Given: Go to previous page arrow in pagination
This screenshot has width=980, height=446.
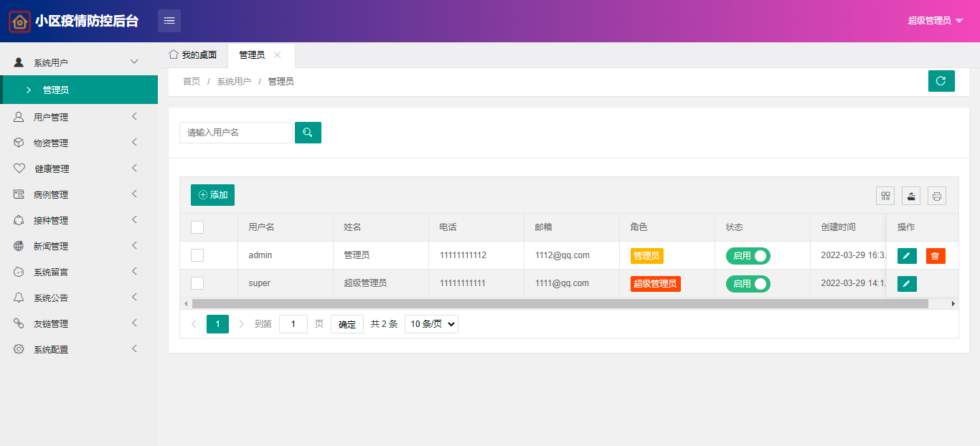Looking at the screenshot, I should [x=194, y=324].
